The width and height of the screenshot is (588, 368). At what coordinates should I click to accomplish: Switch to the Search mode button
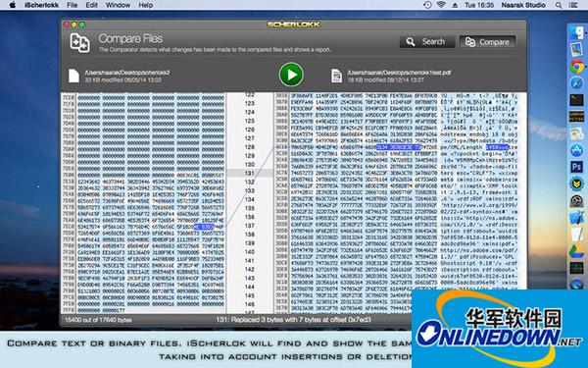[x=426, y=41]
